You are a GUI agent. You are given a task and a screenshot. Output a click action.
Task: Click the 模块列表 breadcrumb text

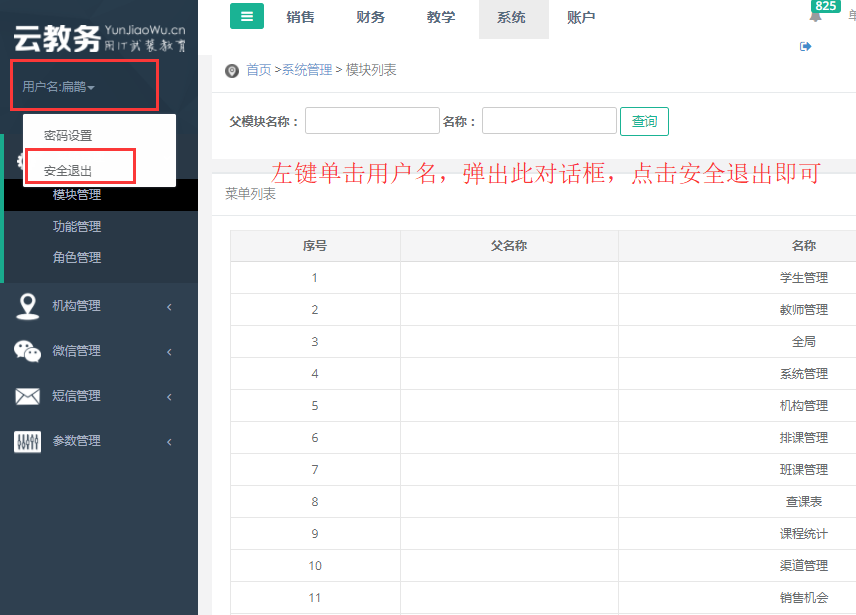371,70
